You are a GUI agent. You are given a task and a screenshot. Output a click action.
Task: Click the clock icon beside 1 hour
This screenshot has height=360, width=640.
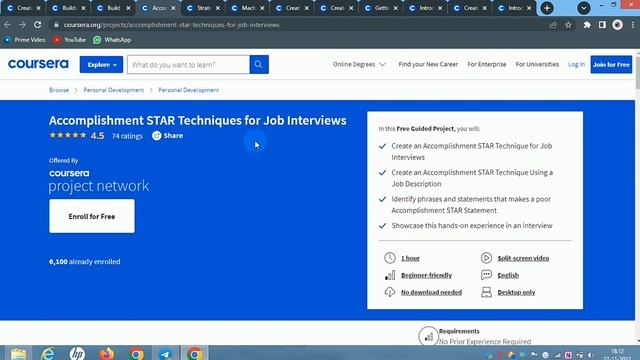point(390,258)
